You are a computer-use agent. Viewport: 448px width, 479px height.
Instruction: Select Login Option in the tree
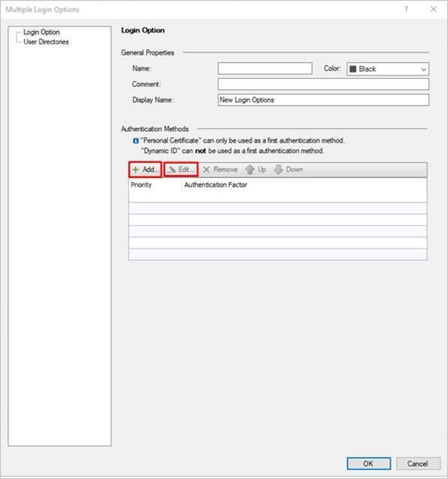(42, 32)
